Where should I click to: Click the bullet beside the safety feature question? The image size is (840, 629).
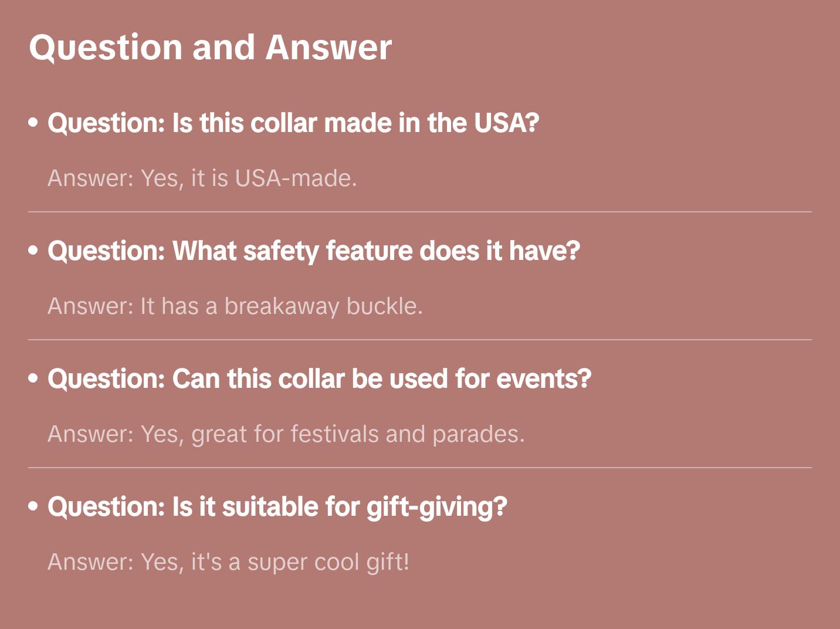coord(33,251)
